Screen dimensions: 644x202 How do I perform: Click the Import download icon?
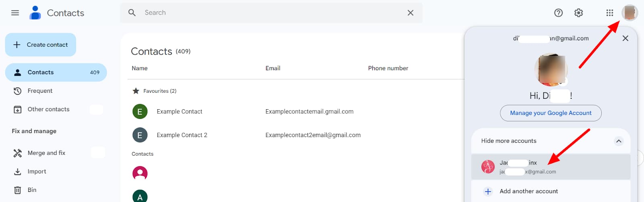click(17, 171)
